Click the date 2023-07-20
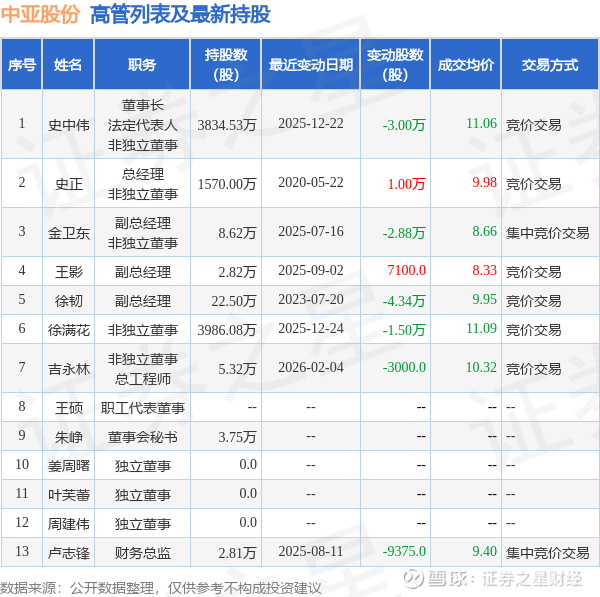Image resolution: width=600 pixels, height=597 pixels. click(x=311, y=299)
